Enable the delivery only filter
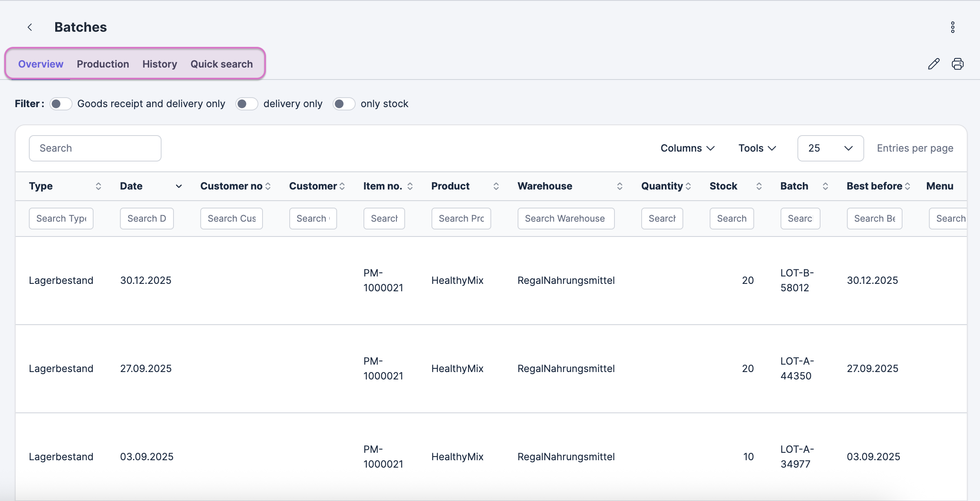 246,104
